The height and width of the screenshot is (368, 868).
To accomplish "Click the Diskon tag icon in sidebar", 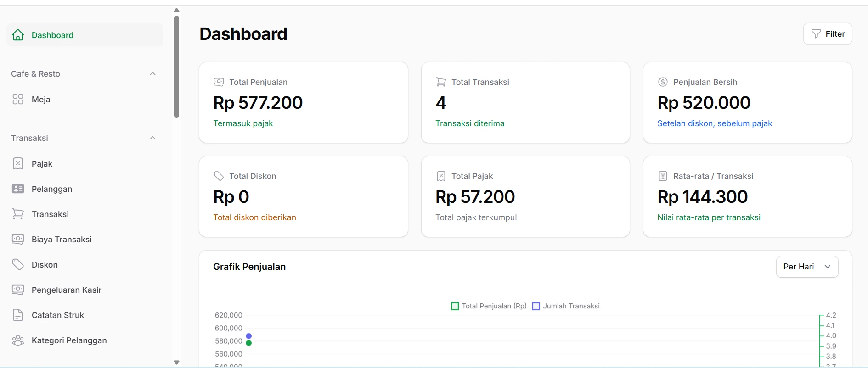I will click(18, 264).
